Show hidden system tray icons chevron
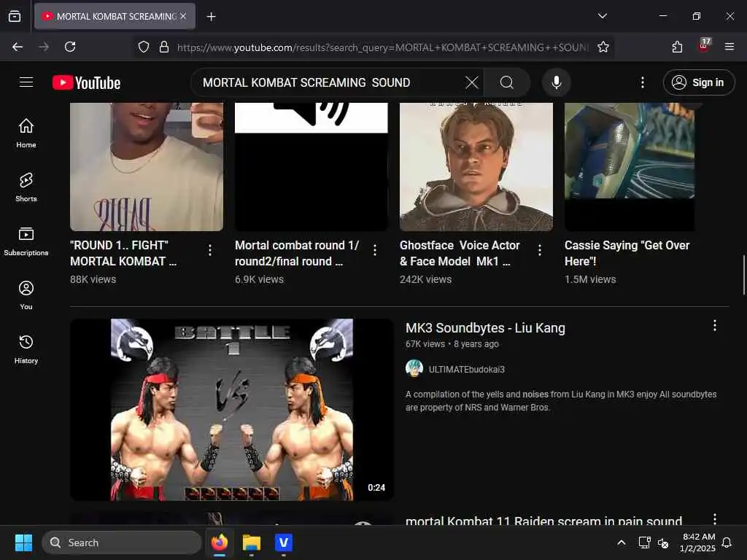This screenshot has width=747, height=560. click(622, 542)
